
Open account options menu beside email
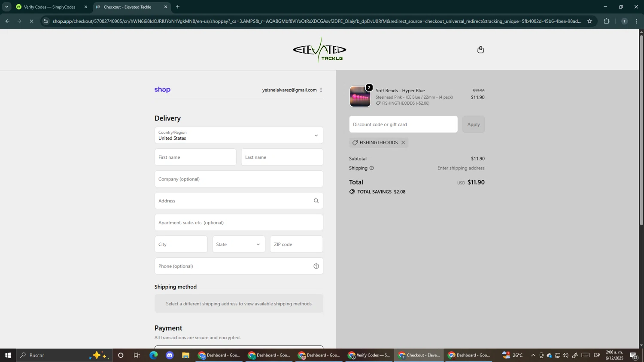(321, 90)
